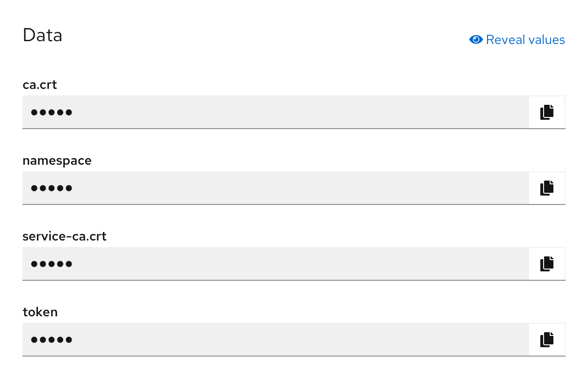
Task: Click the hidden dots under namespace
Action: 51,188
